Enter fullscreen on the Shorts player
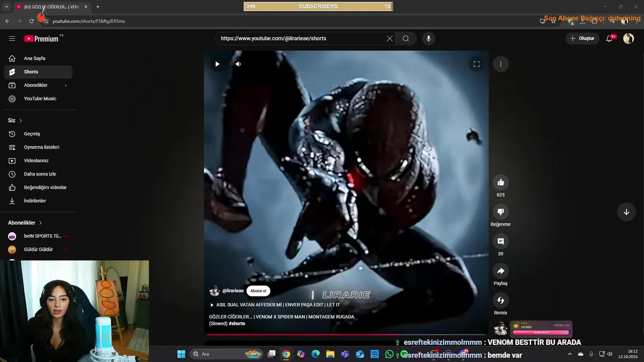The image size is (644, 362). pyautogui.click(x=476, y=64)
